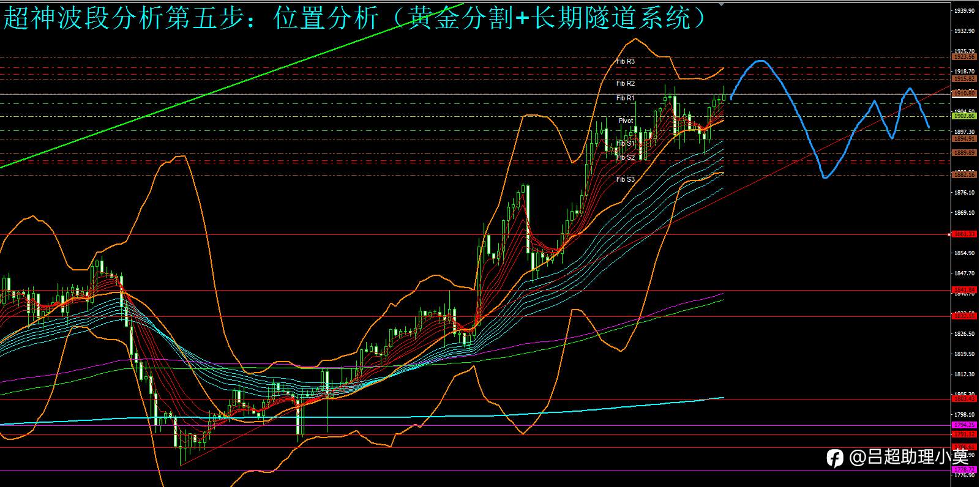Viewport: 980px width, 487px height.
Task: Select the green 1902.86 price tag
Action: coord(964,116)
